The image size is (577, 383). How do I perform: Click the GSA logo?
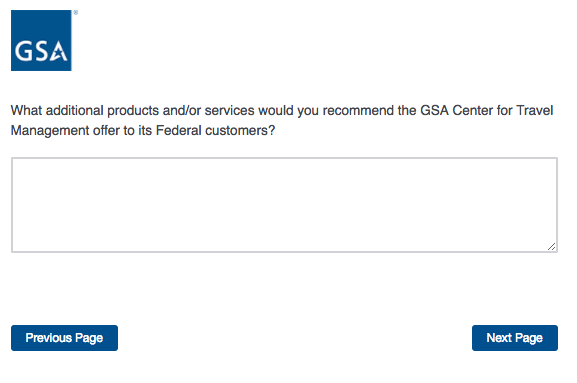pyautogui.click(x=41, y=40)
